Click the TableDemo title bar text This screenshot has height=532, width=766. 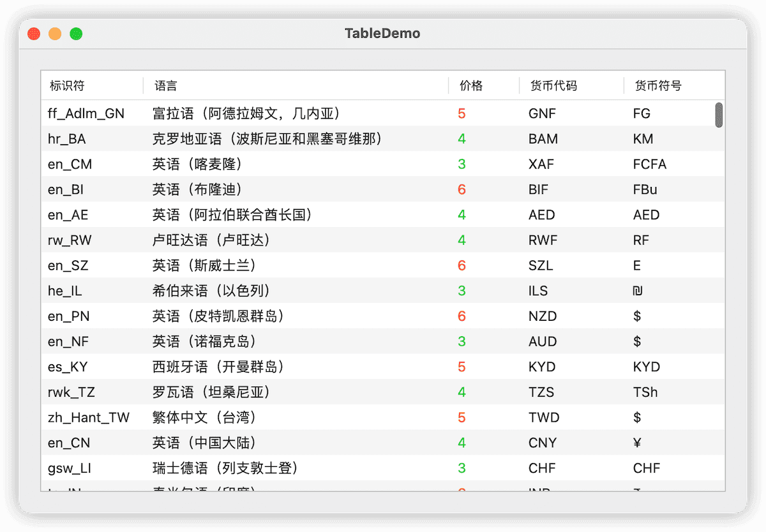tap(382, 33)
